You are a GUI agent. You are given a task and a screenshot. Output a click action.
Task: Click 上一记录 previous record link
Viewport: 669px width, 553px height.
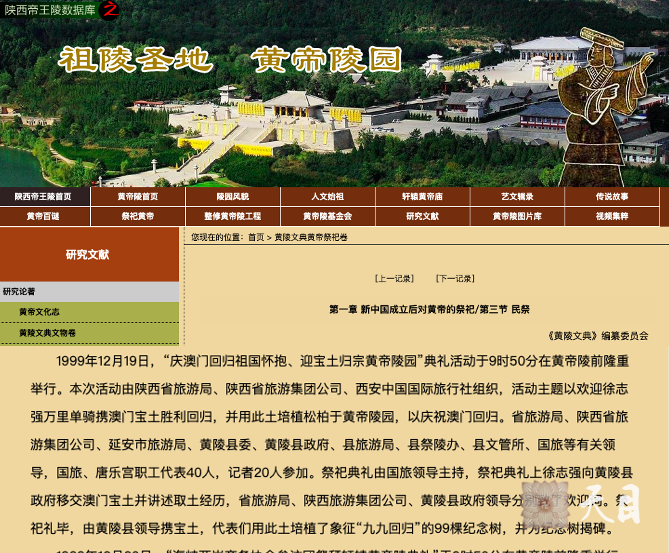point(394,278)
